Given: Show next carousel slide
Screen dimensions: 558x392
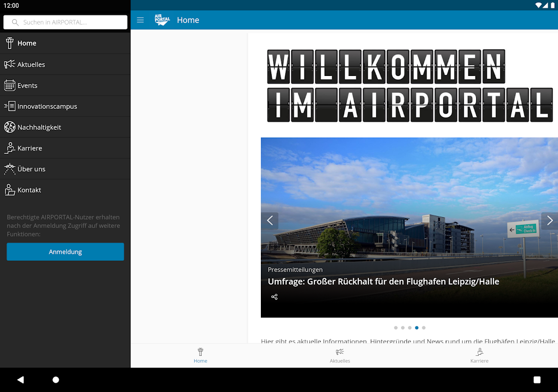Looking at the screenshot, I should [550, 220].
